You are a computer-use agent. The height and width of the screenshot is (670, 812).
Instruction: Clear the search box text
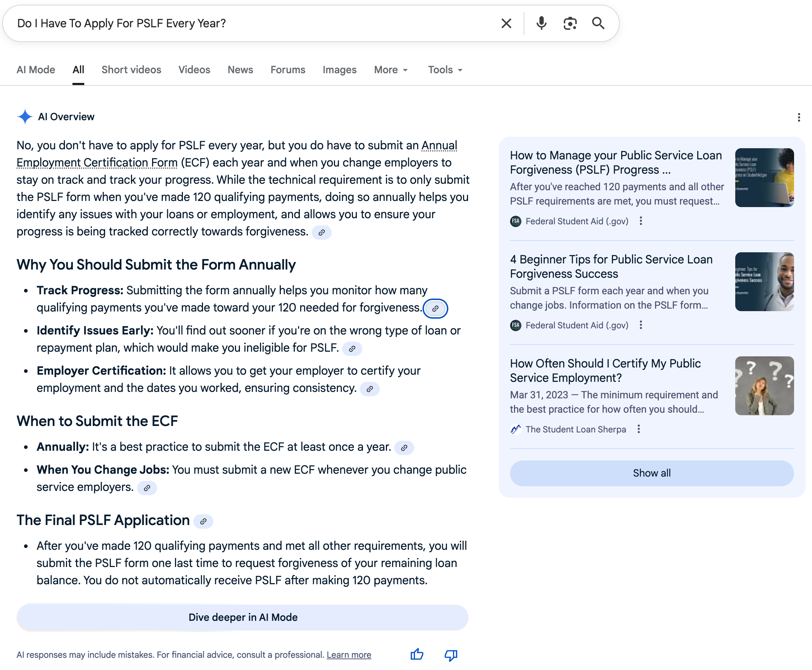[506, 24]
